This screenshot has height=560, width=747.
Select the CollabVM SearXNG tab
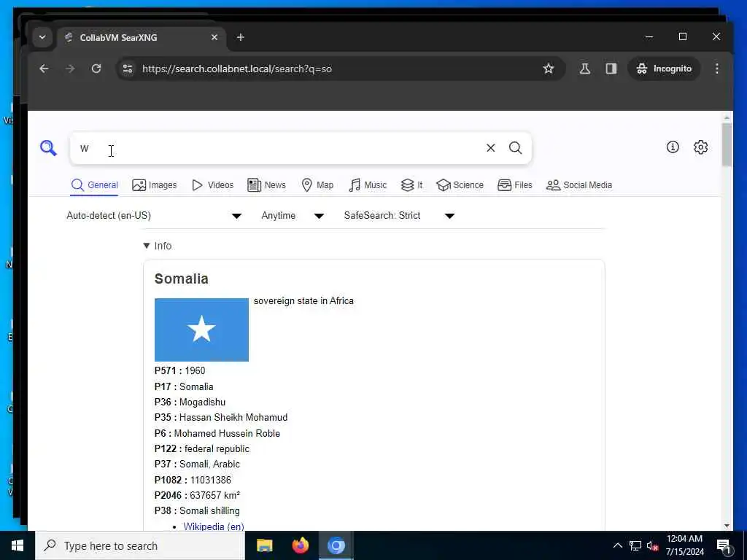tap(142, 38)
